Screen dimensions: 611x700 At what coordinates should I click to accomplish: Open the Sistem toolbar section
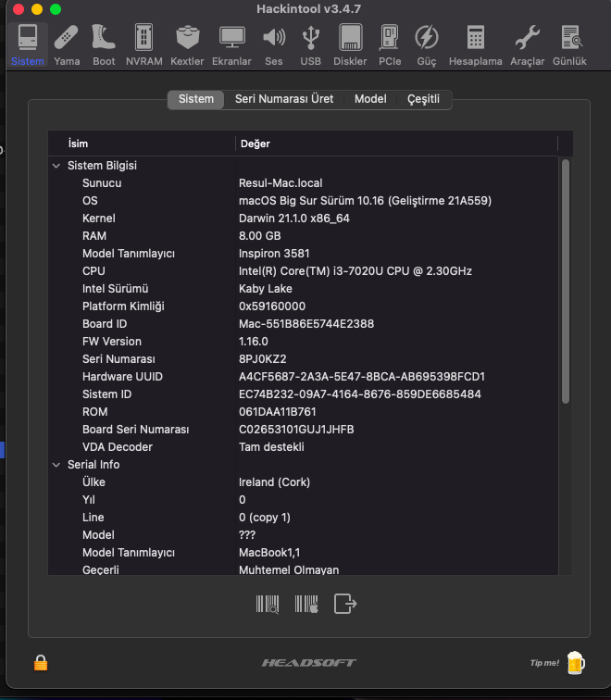[x=28, y=45]
